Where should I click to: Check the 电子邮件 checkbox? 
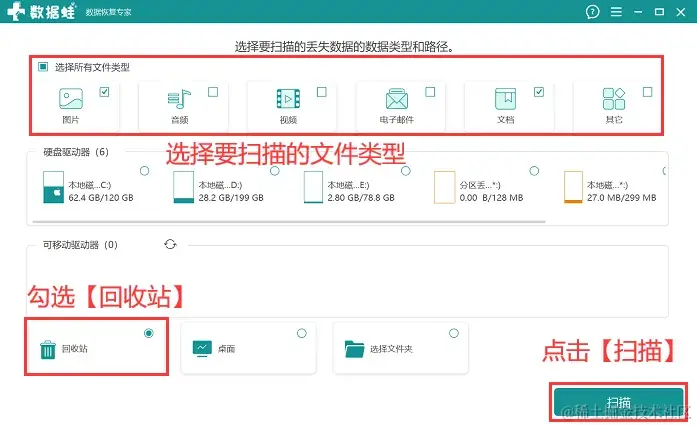tap(430, 92)
